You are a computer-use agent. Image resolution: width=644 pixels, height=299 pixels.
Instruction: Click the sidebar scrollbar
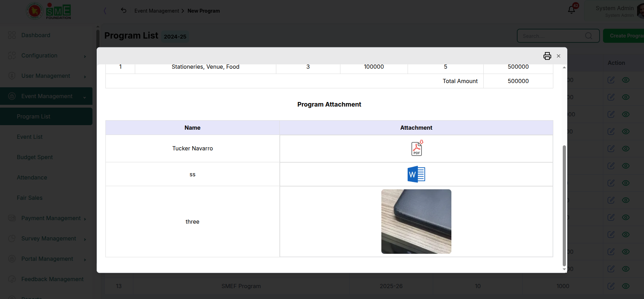pos(98,39)
